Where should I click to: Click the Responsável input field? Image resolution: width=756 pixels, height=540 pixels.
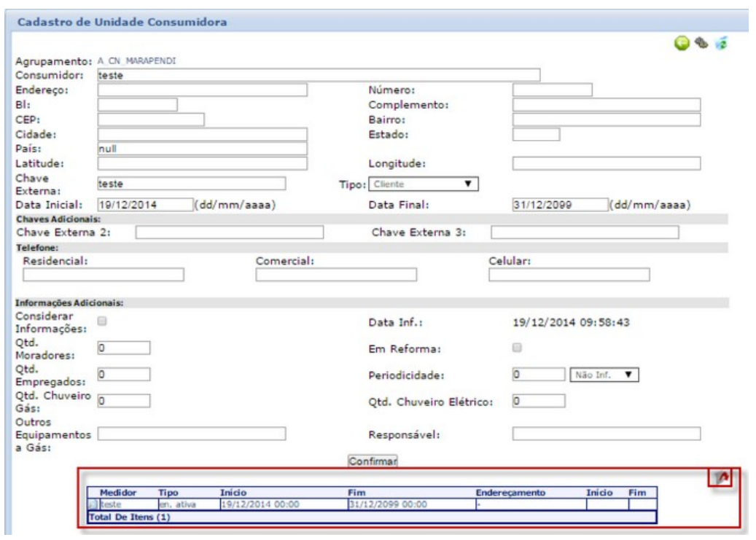coord(606,434)
